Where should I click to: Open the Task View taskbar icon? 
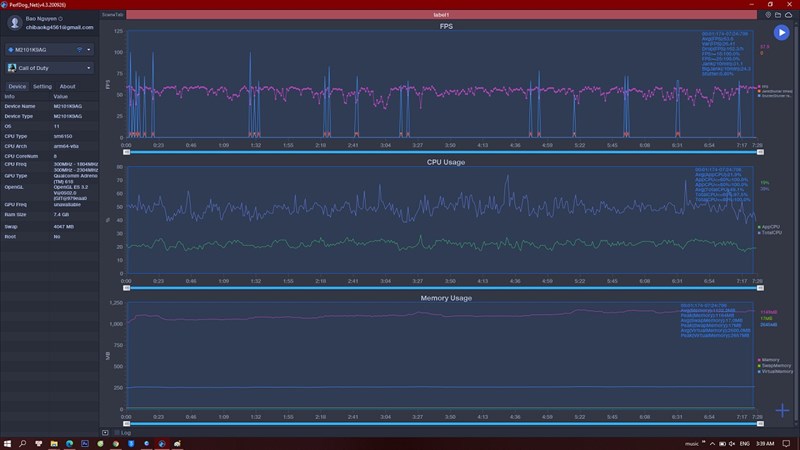(38, 443)
